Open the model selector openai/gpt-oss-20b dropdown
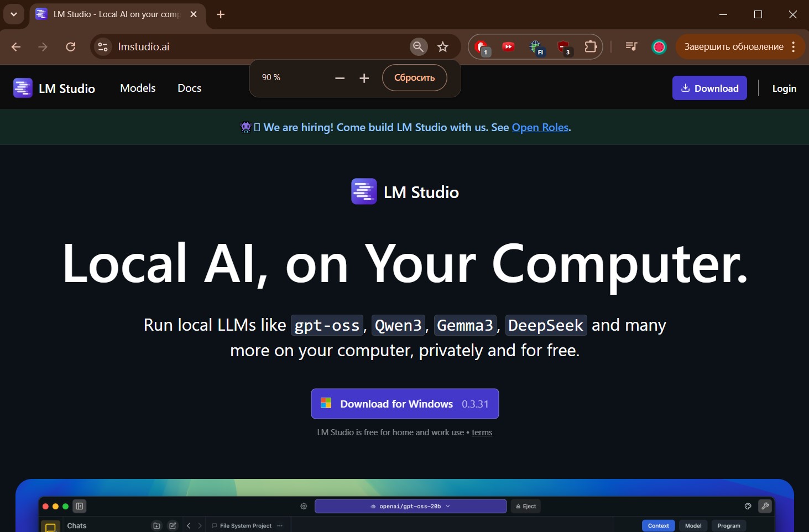The height and width of the screenshot is (532, 809). [410, 506]
